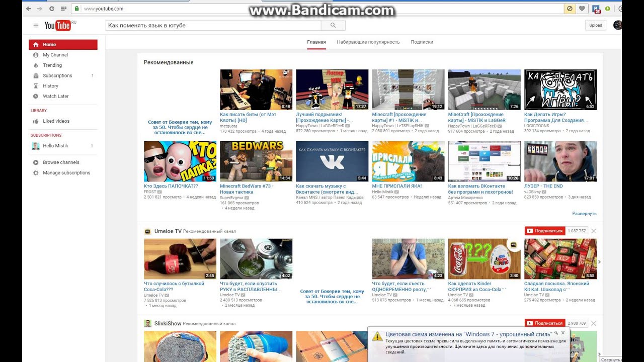Viewport: 644px width, 362px height.
Task: Open the BEDWARS video thumbnail
Action: coord(256,161)
